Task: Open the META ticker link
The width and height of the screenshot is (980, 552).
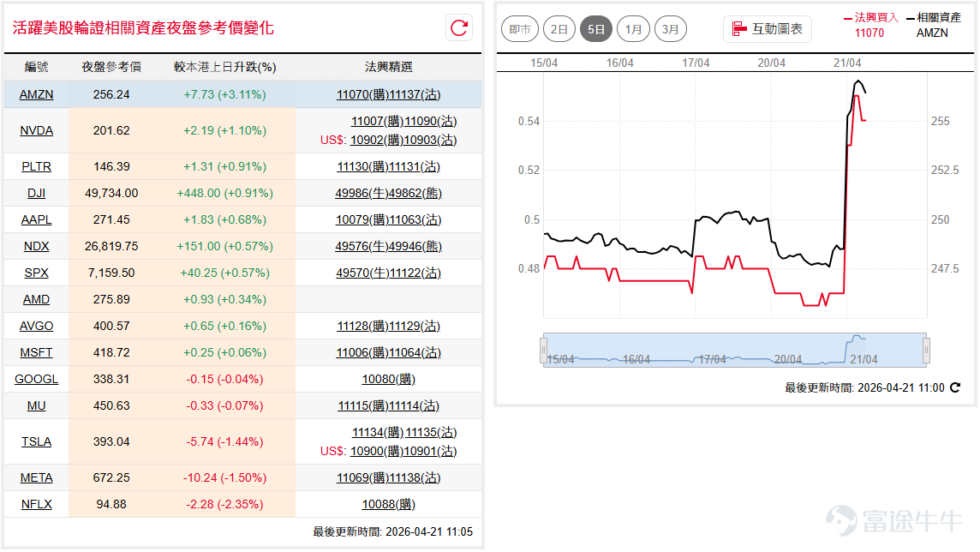Action: (36, 477)
